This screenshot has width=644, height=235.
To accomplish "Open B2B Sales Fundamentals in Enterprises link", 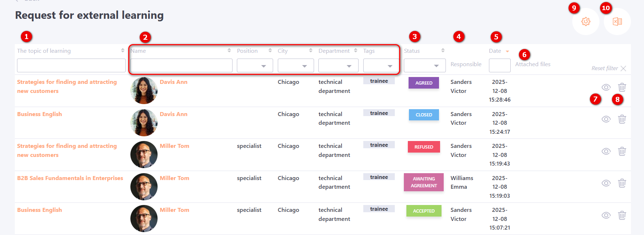I will pos(70,178).
